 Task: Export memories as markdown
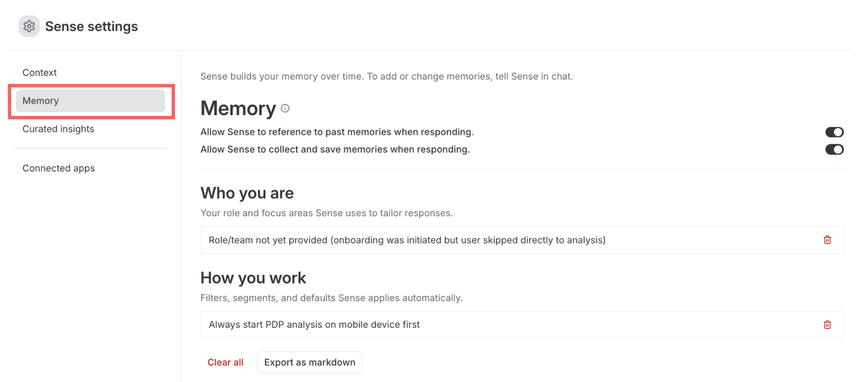(310, 362)
